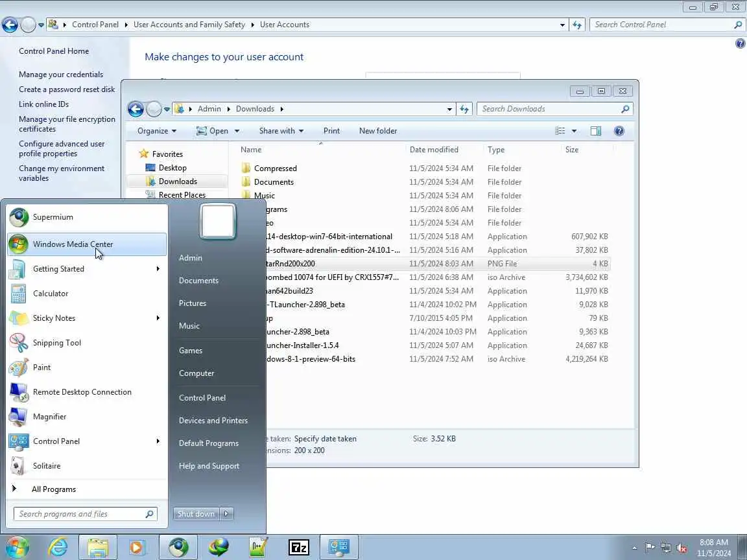Open Action Center flag tray icon
The width and height of the screenshot is (747, 560).
pyautogui.click(x=650, y=548)
